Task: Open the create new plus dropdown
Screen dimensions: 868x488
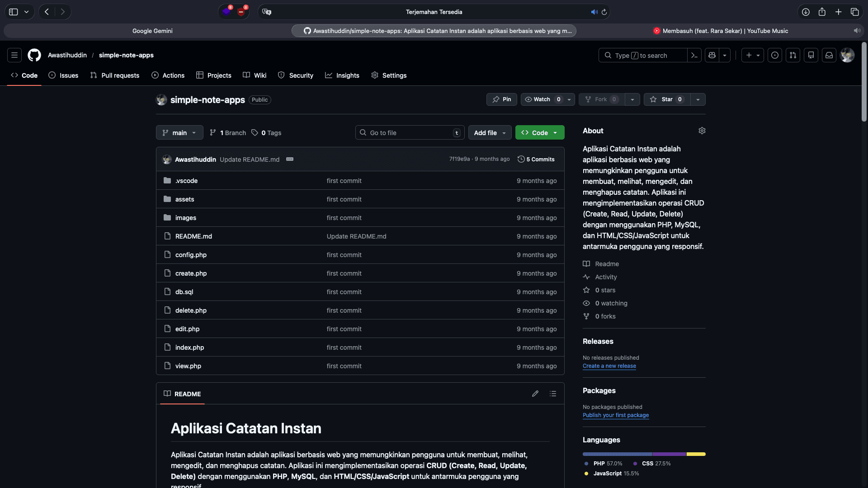Action: (x=753, y=55)
